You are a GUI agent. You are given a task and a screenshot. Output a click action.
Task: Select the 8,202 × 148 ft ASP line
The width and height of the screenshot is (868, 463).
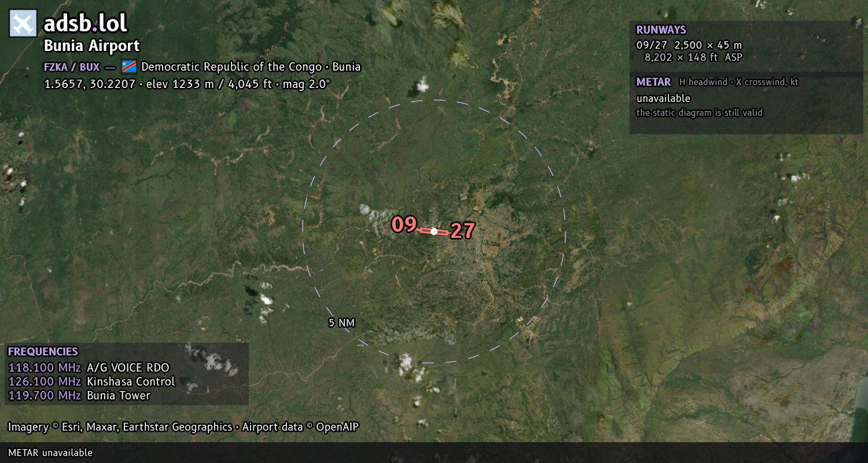pyautogui.click(x=693, y=57)
